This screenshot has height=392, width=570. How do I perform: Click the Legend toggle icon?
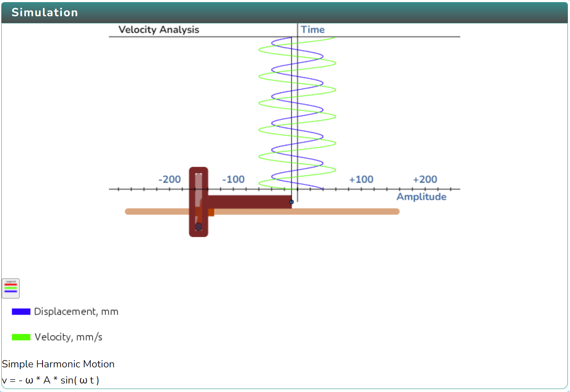click(x=11, y=288)
